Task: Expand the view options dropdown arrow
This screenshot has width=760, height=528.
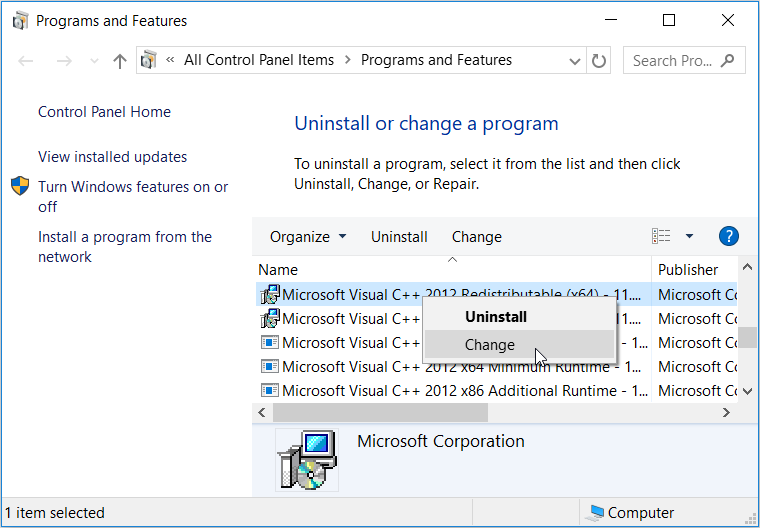Action: [x=689, y=237]
